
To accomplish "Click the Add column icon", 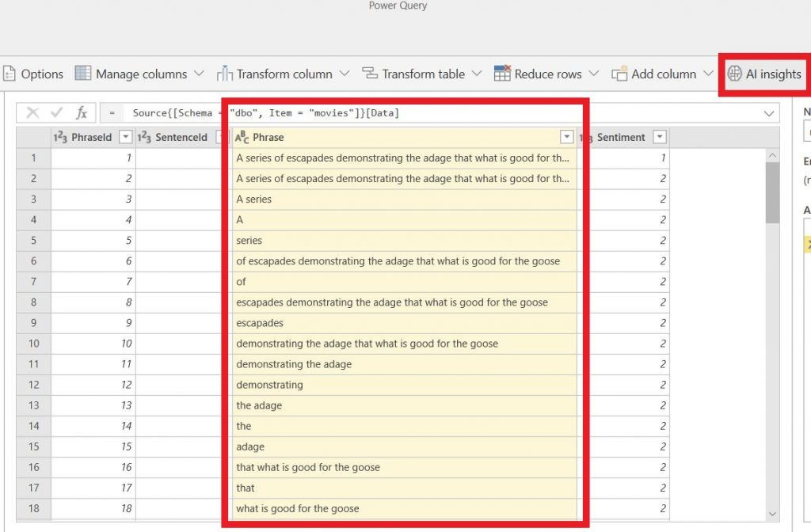I will 619,73.
